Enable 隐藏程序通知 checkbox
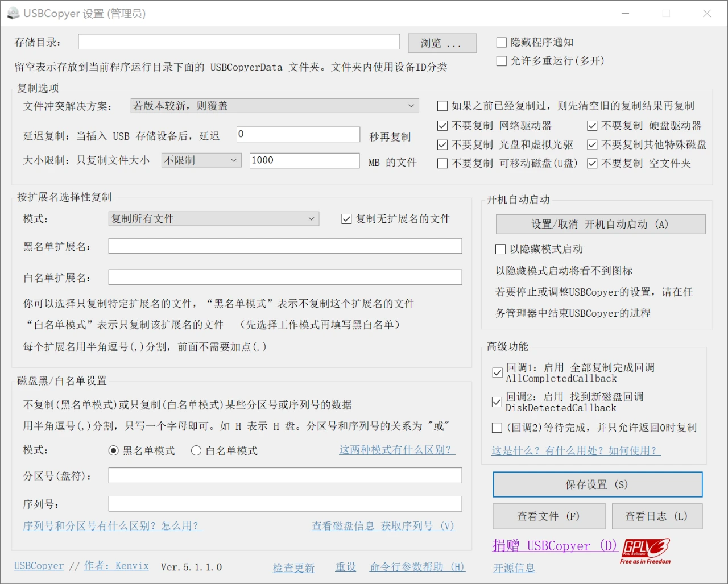Screen dimensions: 728x584 (x=501, y=42)
